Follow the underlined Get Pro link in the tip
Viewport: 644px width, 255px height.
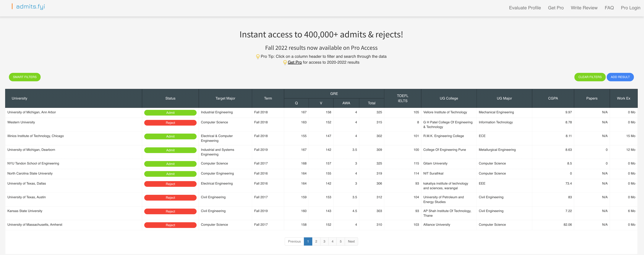pos(295,62)
